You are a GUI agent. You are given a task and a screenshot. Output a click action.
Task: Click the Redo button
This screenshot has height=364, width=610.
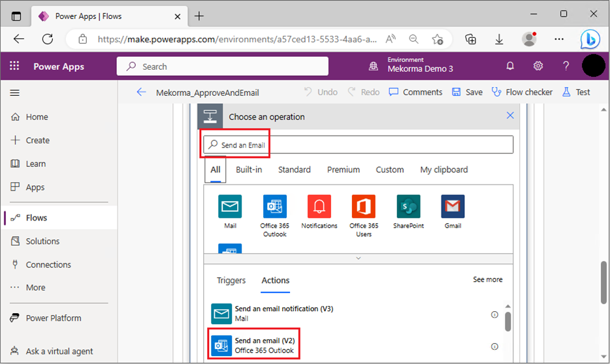364,92
